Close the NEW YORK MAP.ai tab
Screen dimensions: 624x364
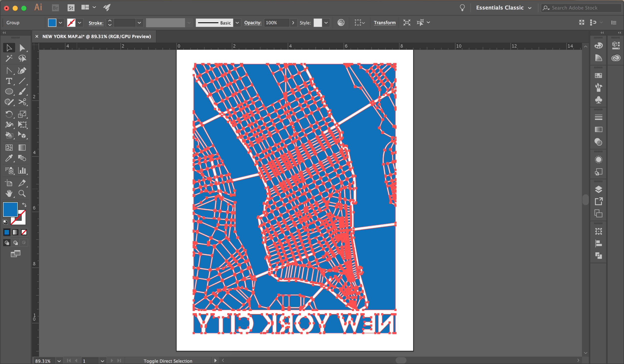point(37,36)
